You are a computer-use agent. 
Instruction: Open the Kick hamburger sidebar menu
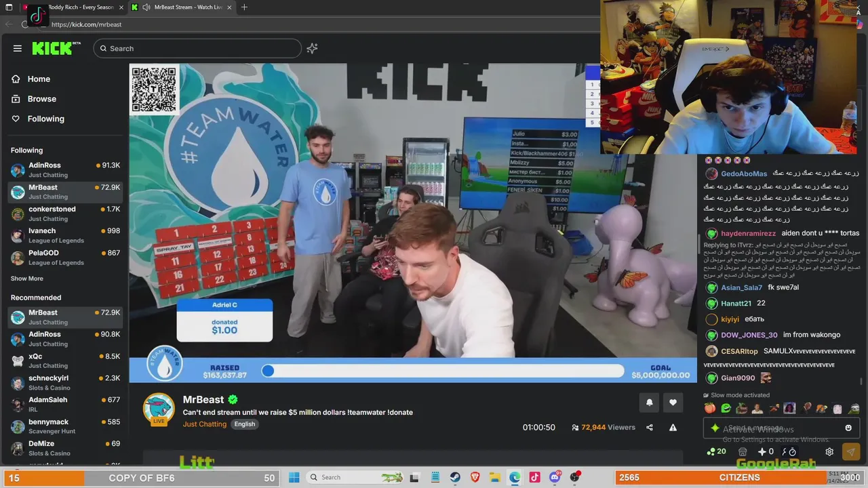point(17,48)
